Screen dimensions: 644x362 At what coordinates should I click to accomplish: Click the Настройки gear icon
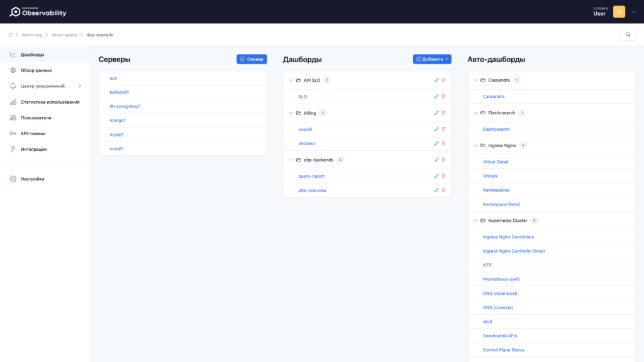[x=14, y=178]
